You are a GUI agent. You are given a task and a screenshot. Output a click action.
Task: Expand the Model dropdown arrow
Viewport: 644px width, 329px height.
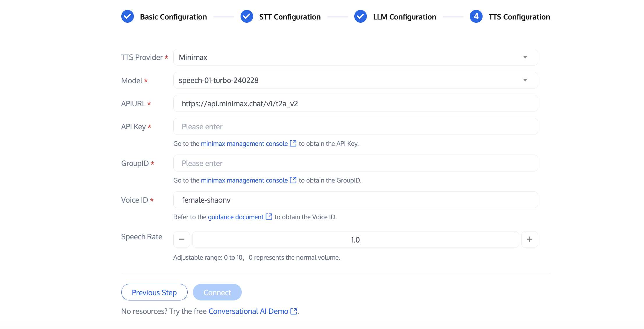tap(525, 80)
